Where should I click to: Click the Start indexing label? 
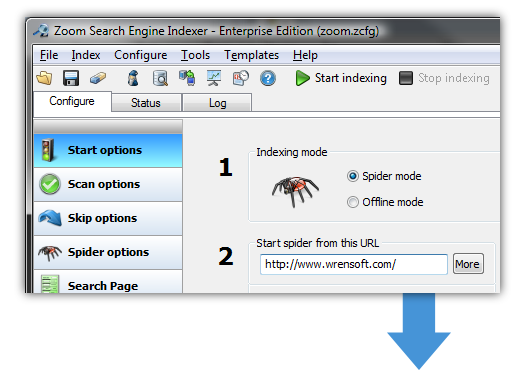pyautogui.click(x=351, y=78)
